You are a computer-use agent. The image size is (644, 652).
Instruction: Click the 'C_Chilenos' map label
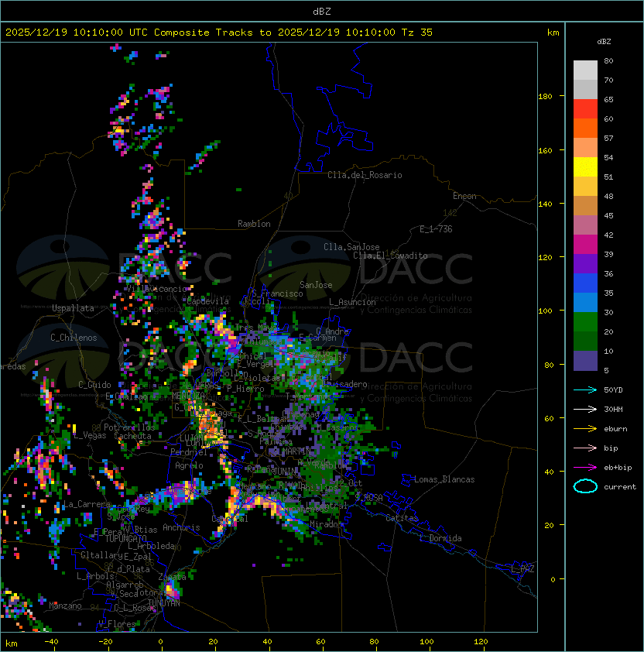[74, 338]
